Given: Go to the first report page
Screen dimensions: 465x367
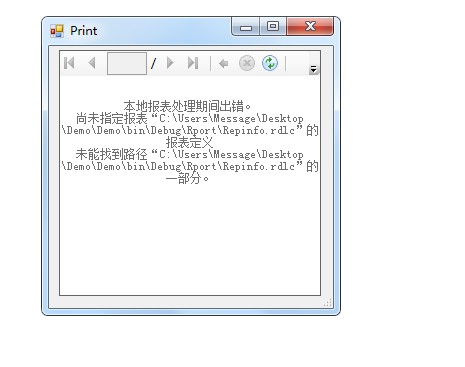Looking at the screenshot, I should [69, 63].
